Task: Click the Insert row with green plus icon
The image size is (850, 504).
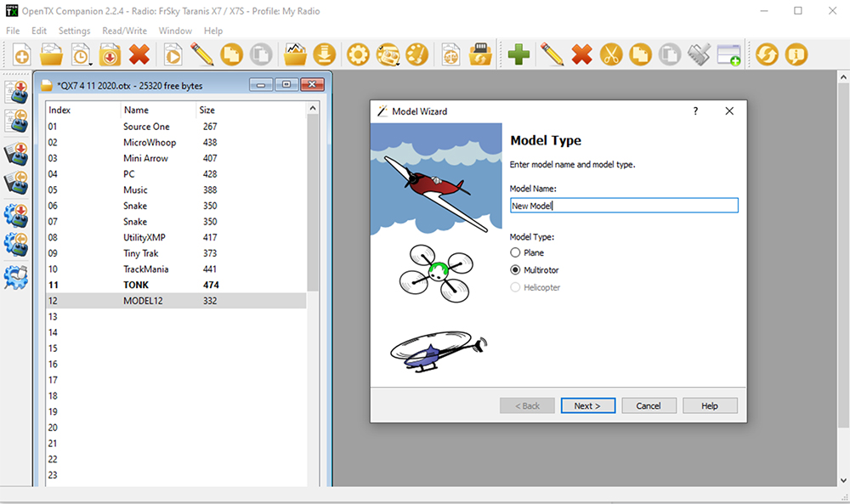Action: click(728, 54)
